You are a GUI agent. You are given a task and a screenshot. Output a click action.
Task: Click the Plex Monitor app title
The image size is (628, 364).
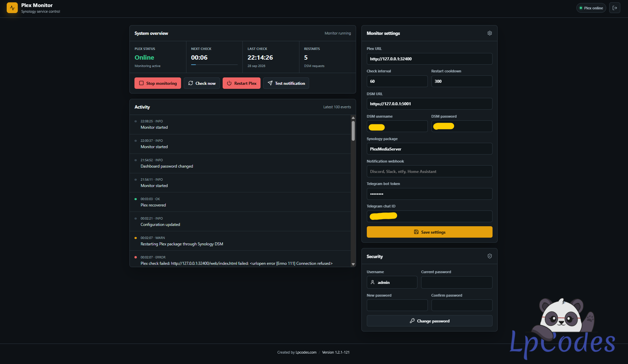(x=37, y=5)
